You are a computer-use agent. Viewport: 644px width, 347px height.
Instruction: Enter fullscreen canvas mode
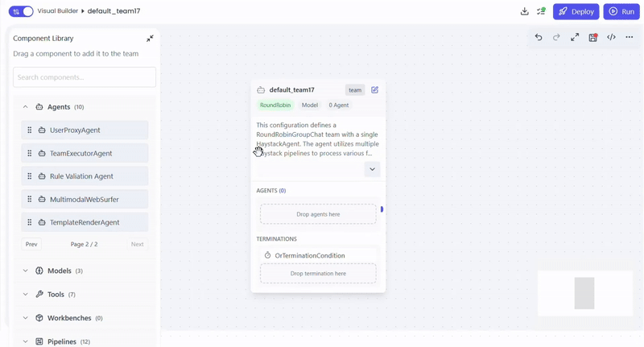coord(575,37)
